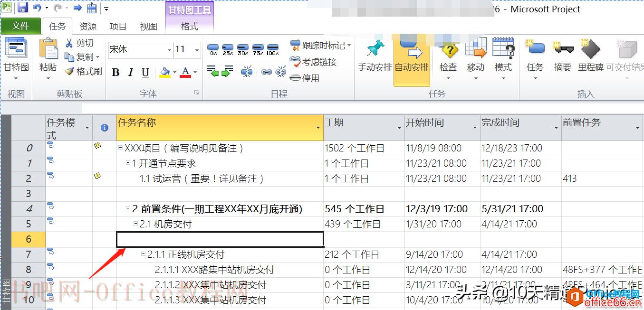This screenshot has width=644, height=310.
Task: Switch to the 资源 ribbon tab
Action: 87,26
